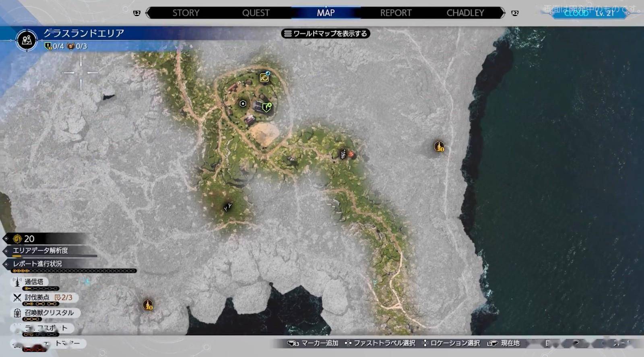Click the tower icon in the southwest
The width and height of the screenshot is (644, 357).
[148, 305]
